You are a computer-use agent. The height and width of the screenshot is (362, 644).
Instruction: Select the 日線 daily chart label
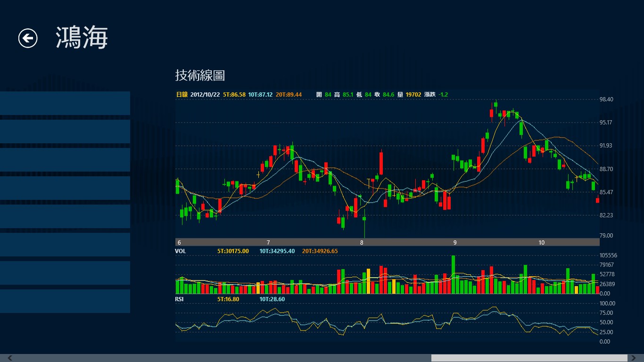click(x=182, y=95)
